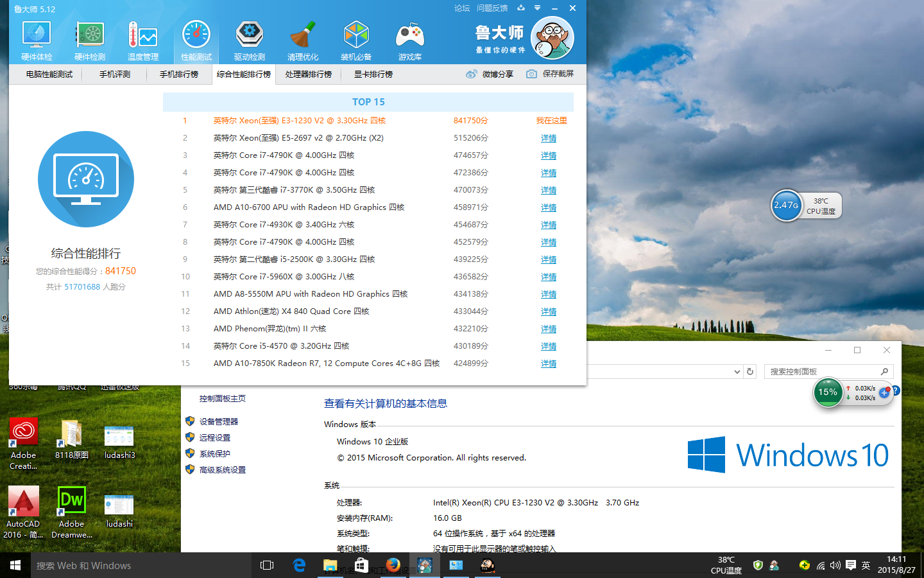Click the Ludashi update download icon
Viewport: 924px width, 578px height.
pos(521,8)
